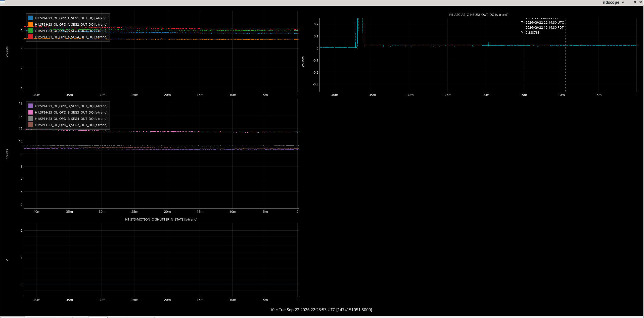Shade the window with the title bar up-arrow
This screenshot has height=318, width=644.
click(623, 2)
